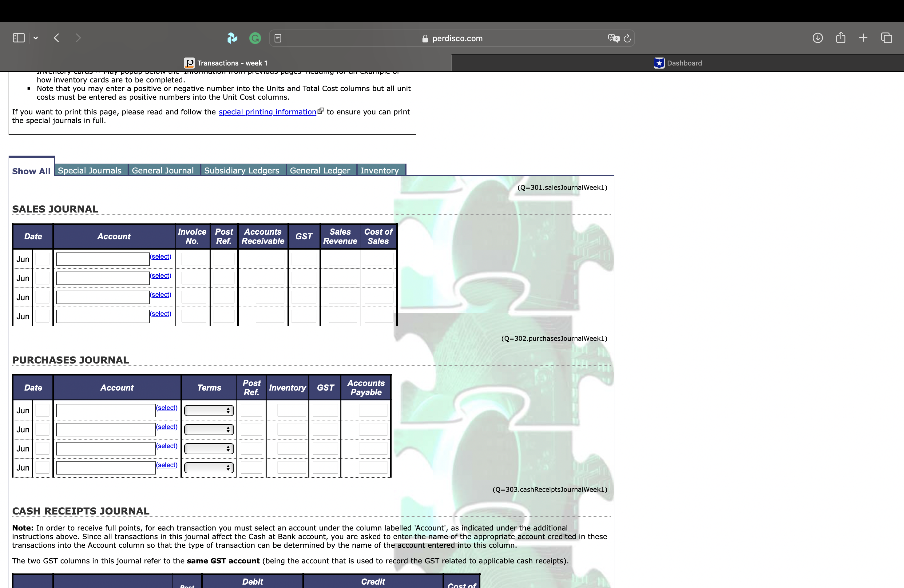Open a new tab with the plus button

pos(863,38)
